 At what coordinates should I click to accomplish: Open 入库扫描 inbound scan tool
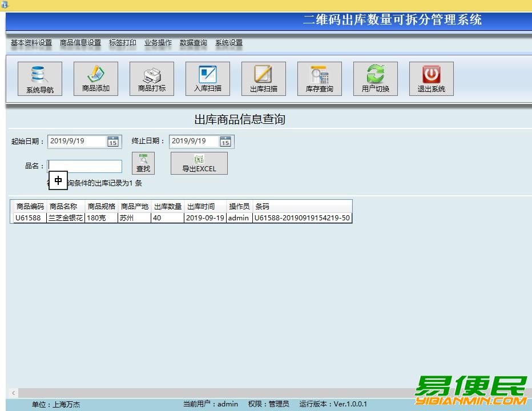(207, 78)
